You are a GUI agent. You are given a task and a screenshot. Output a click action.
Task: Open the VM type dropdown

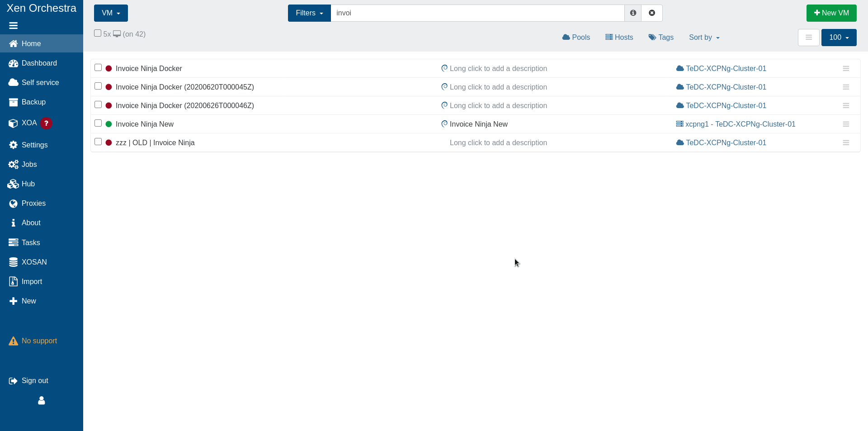[111, 13]
